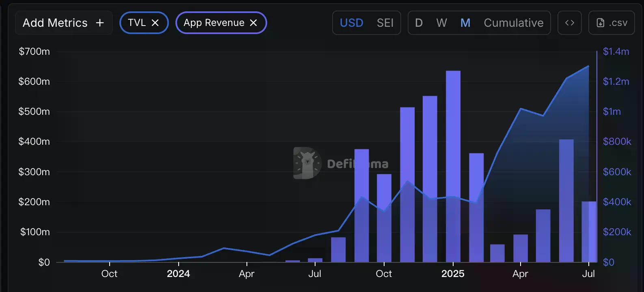Click the revenue bar above Oct 2024 tick
The height and width of the screenshot is (292, 644).
tap(384, 219)
